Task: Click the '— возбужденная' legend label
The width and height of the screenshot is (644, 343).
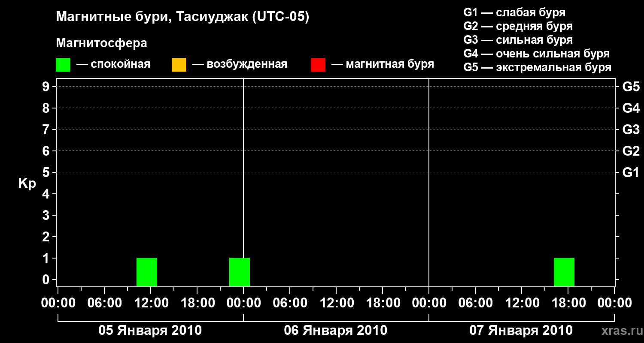Action: pyautogui.click(x=240, y=65)
